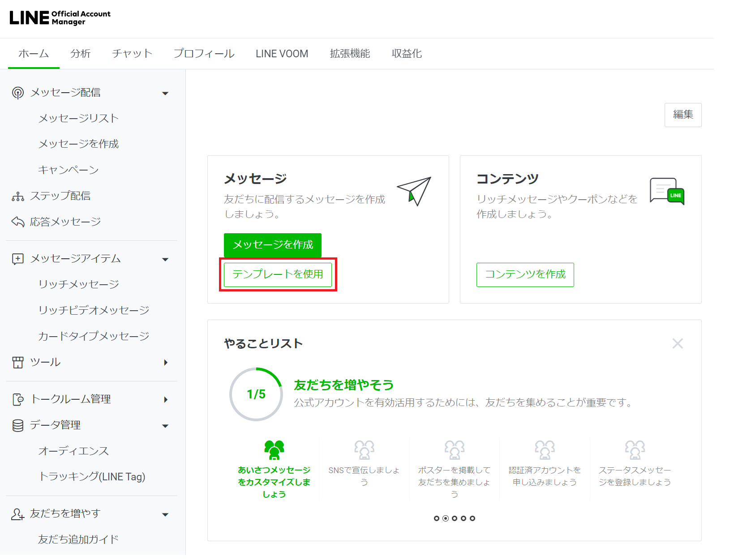Select the second carousel page dot
Viewport: 755px width, 560px height.
[446, 518]
